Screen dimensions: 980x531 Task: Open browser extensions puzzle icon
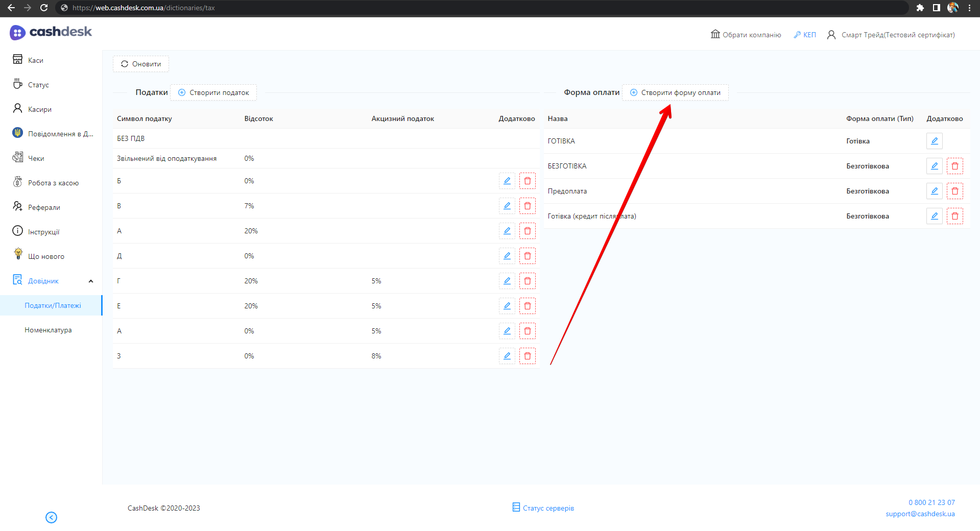pos(920,8)
